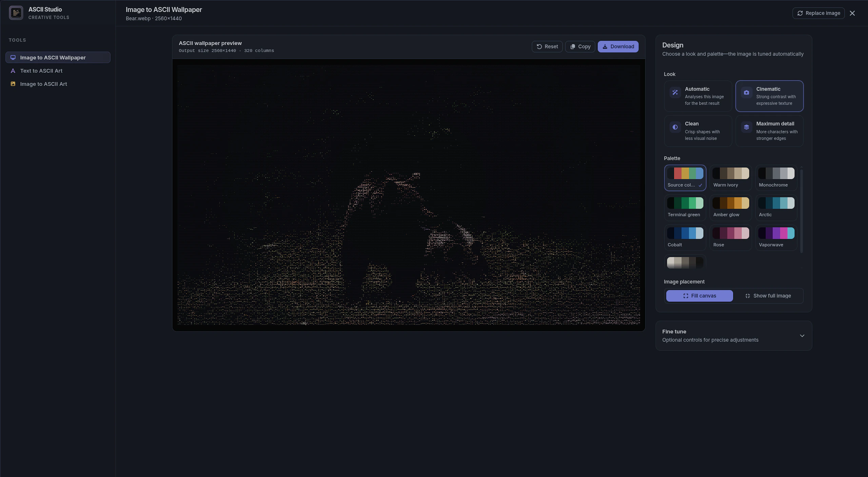
Task: Click the Reset button
Action: [x=547, y=46]
